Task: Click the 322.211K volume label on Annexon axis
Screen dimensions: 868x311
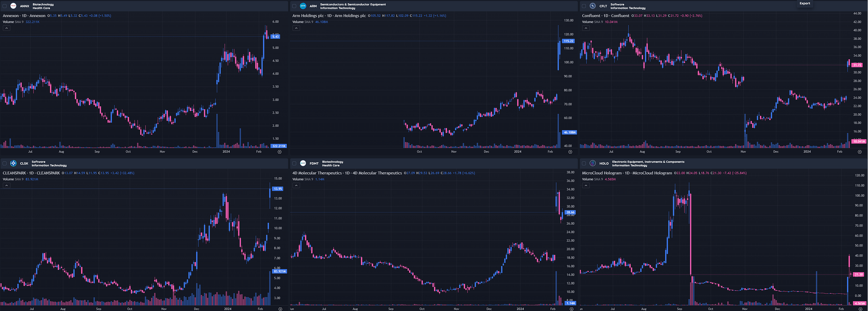Action: tap(279, 146)
